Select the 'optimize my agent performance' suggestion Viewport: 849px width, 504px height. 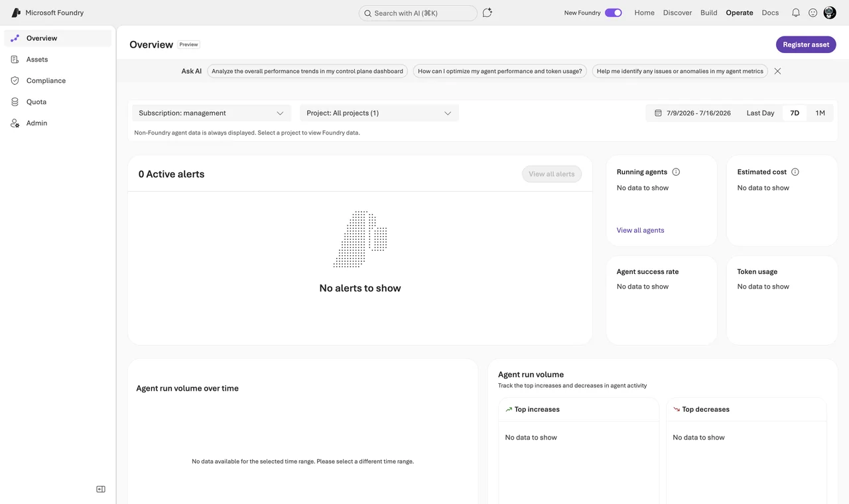(x=500, y=71)
